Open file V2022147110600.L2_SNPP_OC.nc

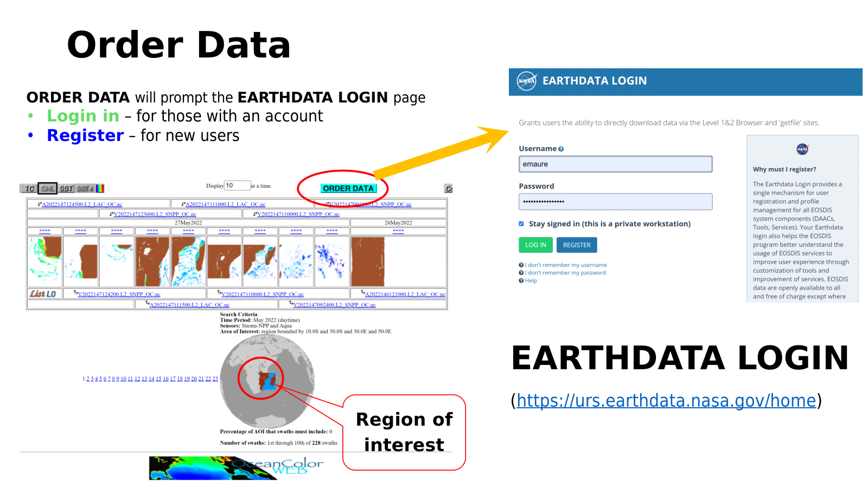coord(263,294)
